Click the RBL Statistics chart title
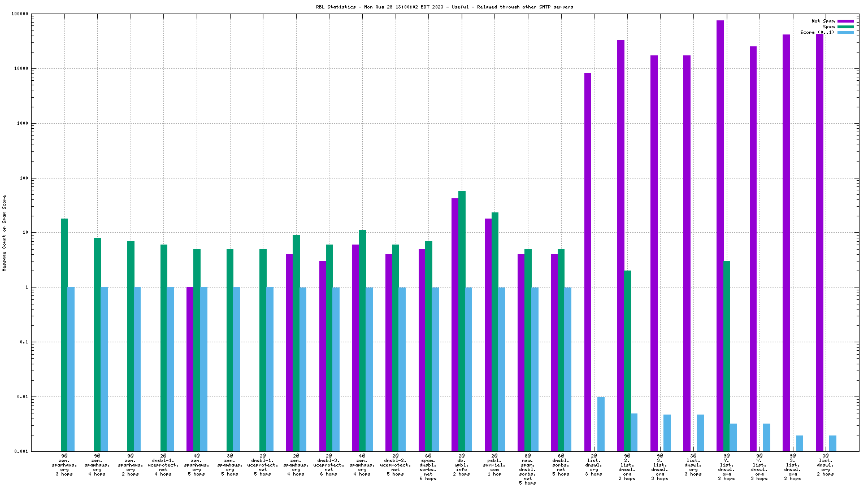The width and height of the screenshot is (868, 488). click(444, 7)
